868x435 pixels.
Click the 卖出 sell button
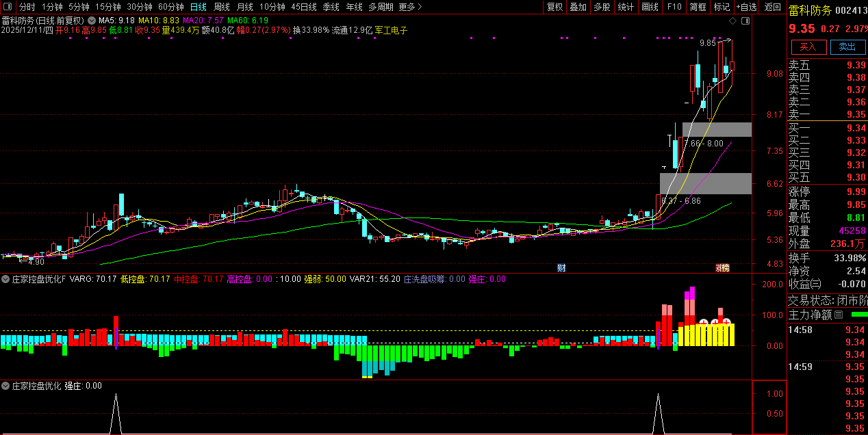coord(847,47)
